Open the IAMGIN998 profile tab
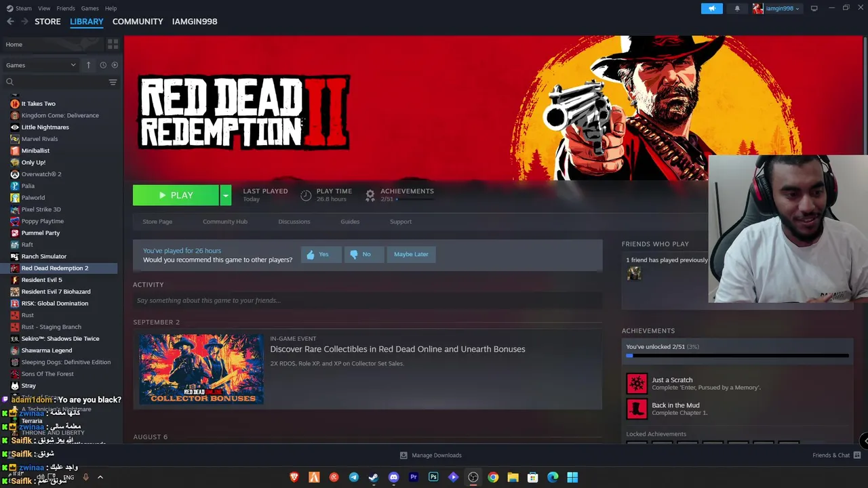Image resolution: width=868 pixels, height=488 pixels. click(x=195, y=22)
